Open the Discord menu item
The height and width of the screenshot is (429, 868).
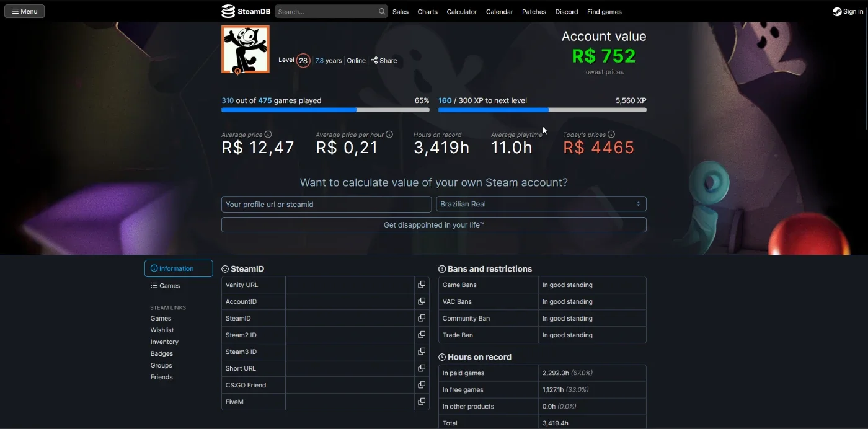coord(567,12)
